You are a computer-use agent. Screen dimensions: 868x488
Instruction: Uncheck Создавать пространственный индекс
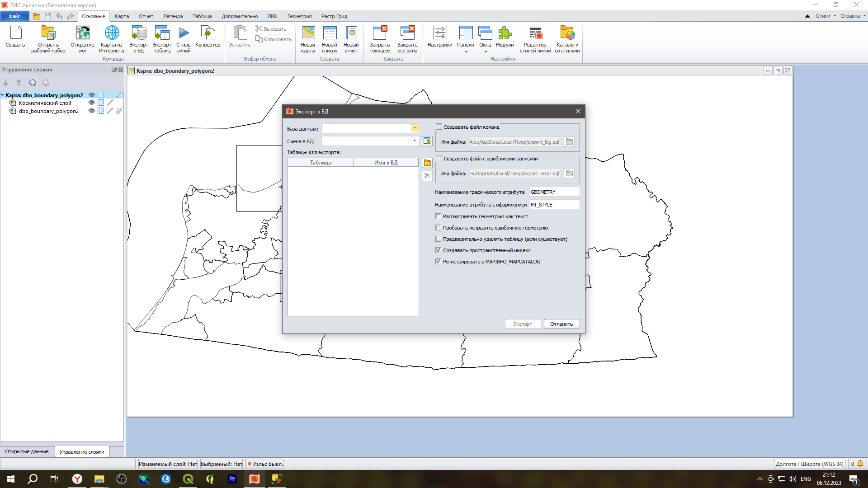pos(438,250)
